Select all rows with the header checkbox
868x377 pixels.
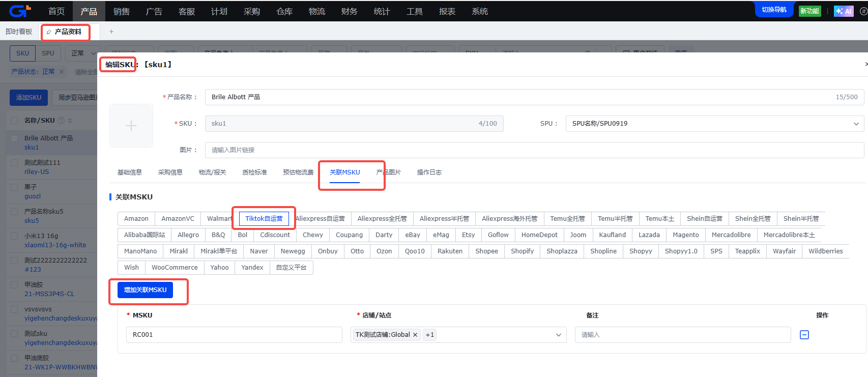click(14, 121)
